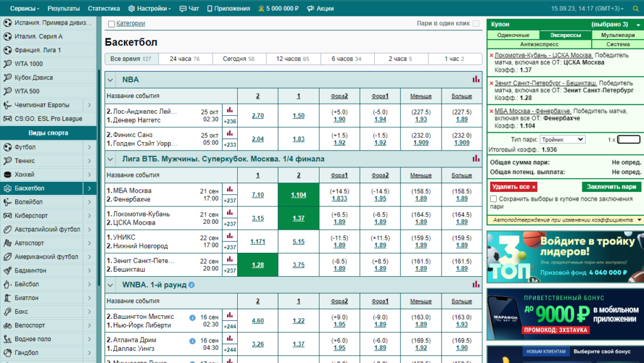Open Лига ВТБ section statistics bar-chart icon

tap(475, 159)
